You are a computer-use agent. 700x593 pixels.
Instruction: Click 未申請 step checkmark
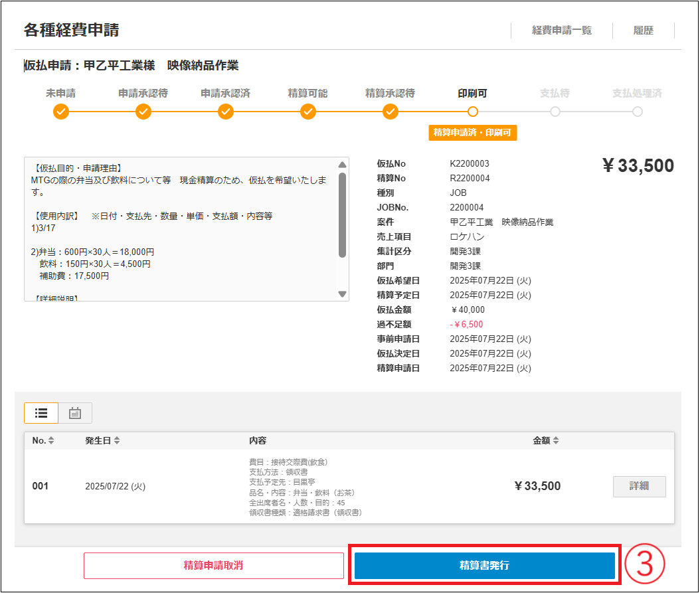coord(61,112)
